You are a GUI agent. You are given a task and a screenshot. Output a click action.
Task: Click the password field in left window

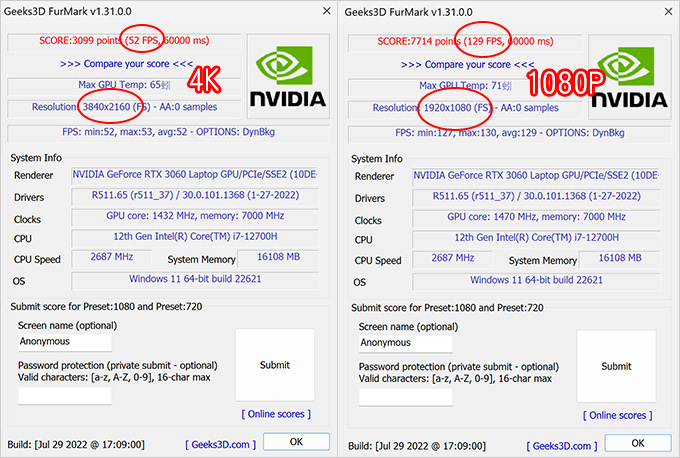tap(65, 396)
